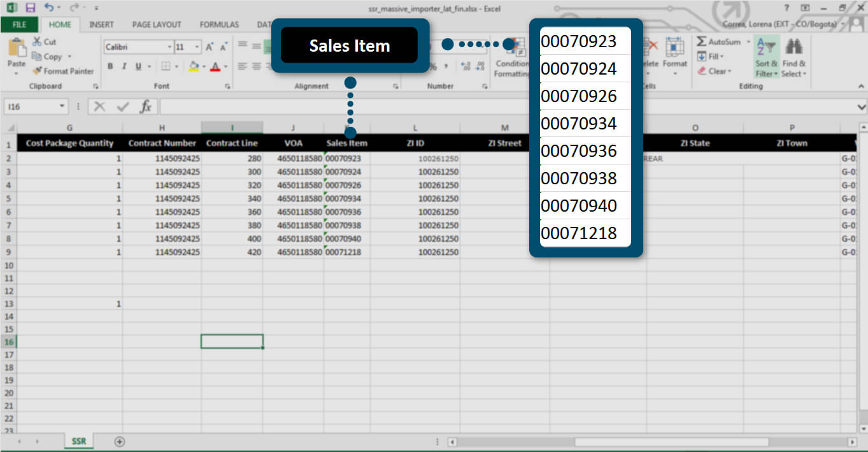Open the PAGE LAYOUT ribbon tab

[x=157, y=25]
